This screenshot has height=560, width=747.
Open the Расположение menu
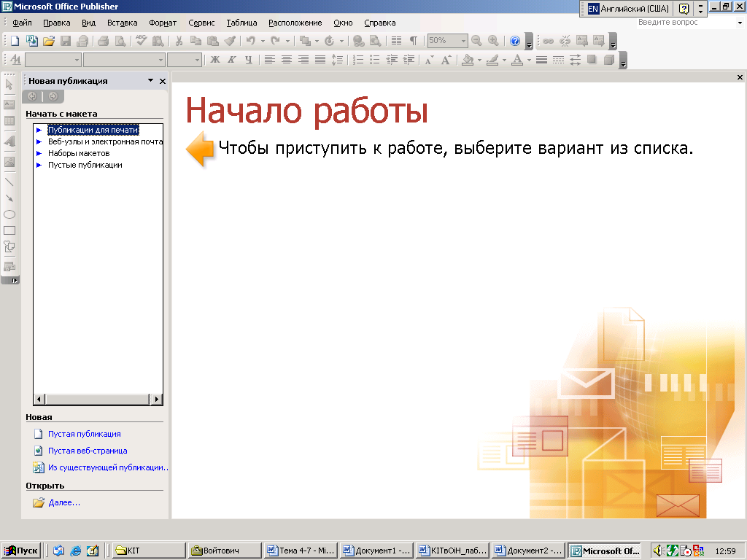click(295, 23)
